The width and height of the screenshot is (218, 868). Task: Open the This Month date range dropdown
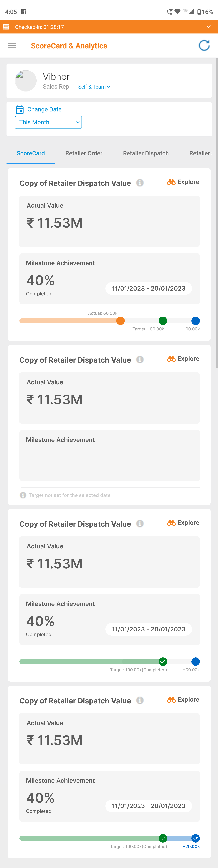point(48,122)
